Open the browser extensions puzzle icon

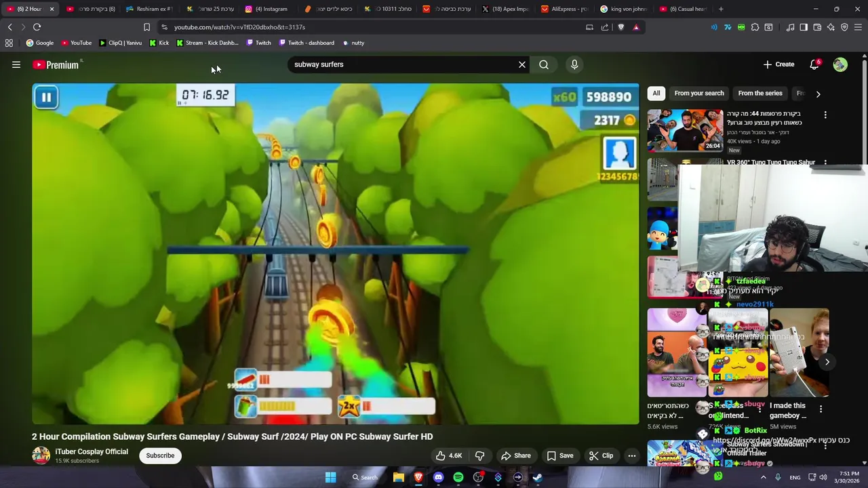755,27
